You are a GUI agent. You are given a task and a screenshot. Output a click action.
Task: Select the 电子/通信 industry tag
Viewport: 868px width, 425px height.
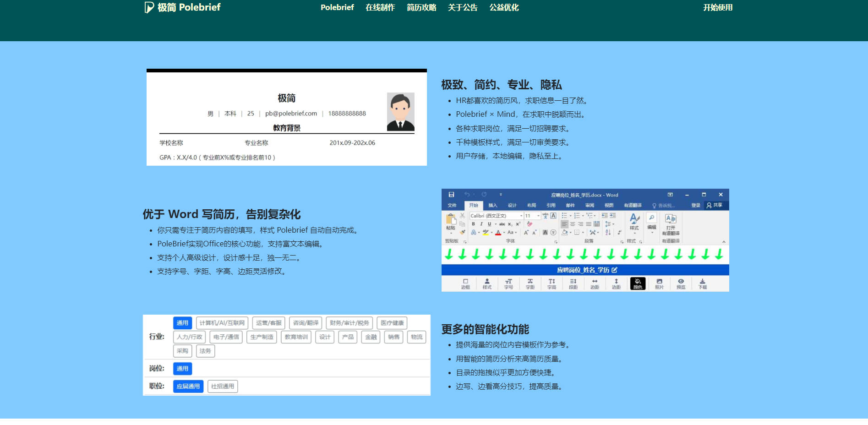(226, 337)
